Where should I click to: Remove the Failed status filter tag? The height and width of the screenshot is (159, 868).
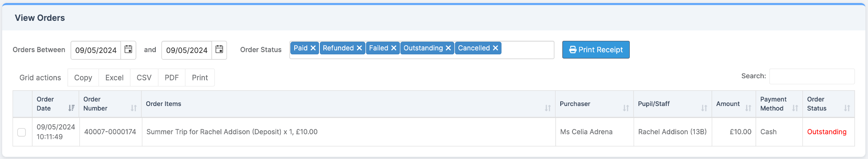pos(394,48)
